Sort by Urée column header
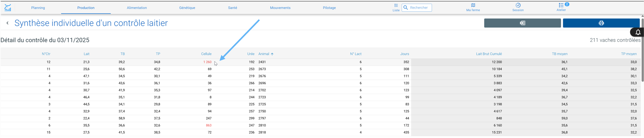 [251, 54]
